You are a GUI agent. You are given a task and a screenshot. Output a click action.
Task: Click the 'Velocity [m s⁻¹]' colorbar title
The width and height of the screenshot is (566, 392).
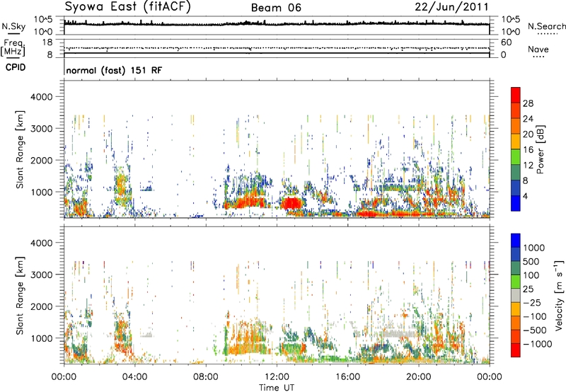click(559, 295)
